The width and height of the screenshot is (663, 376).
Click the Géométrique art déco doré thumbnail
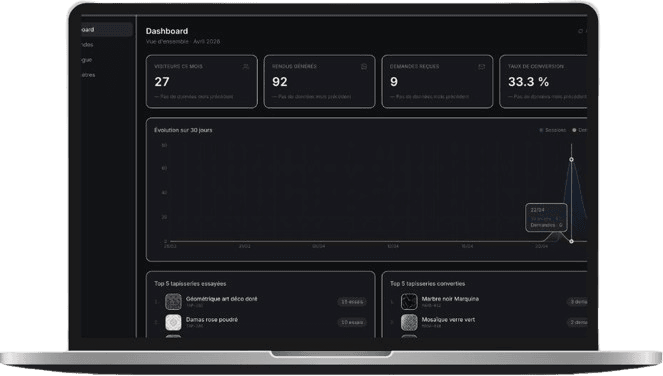click(x=173, y=302)
